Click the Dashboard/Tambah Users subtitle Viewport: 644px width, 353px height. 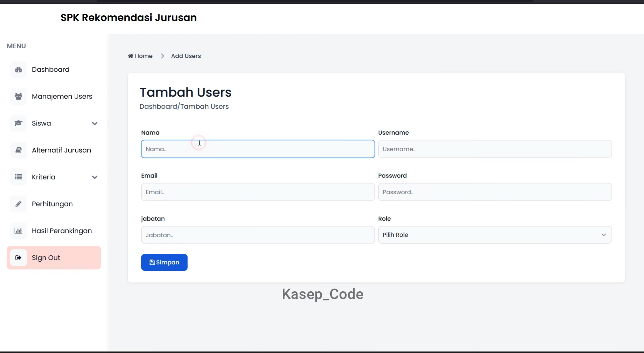click(184, 106)
